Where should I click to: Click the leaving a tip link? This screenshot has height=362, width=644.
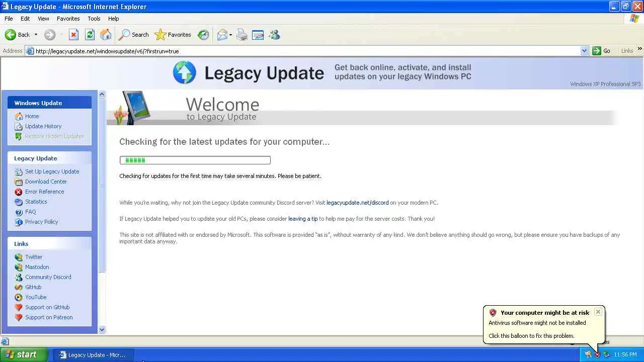tap(303, 219)
